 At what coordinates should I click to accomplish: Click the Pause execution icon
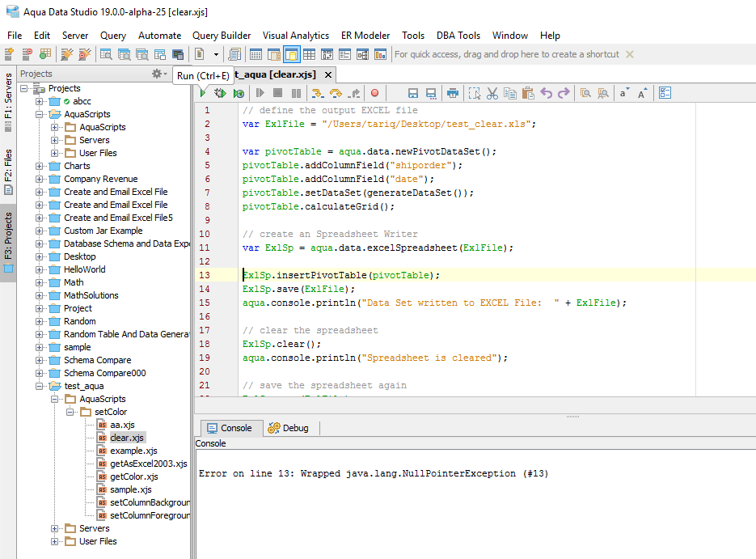(296, 93)
